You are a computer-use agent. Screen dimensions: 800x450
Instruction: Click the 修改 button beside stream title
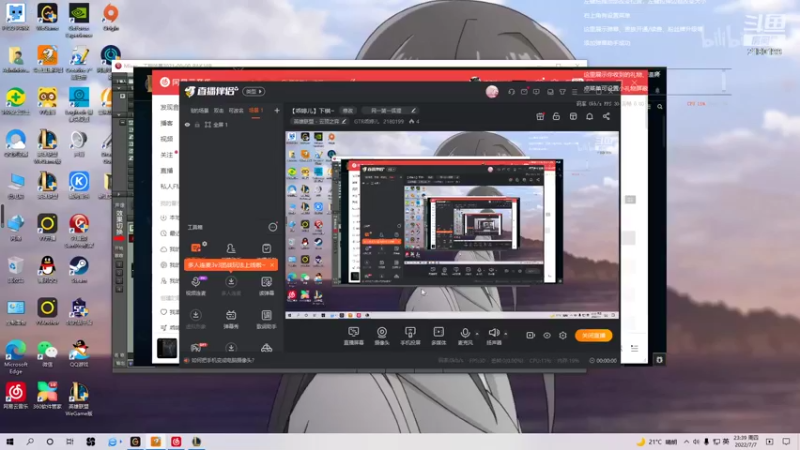click(347, 110)
